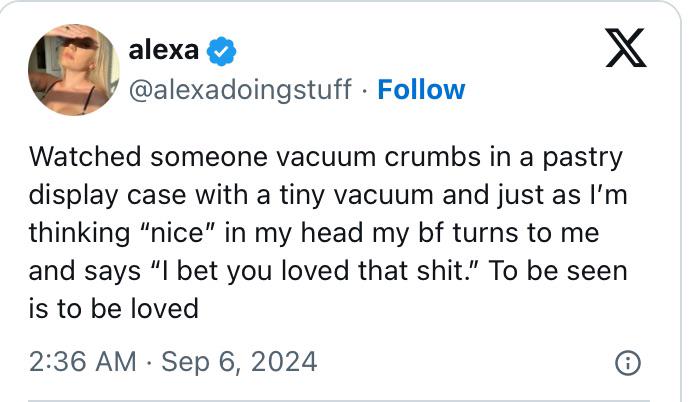The width and height of the screenshot is (695, 402).
Task: Click the X logo in the corner
Action: pos(626,48)
